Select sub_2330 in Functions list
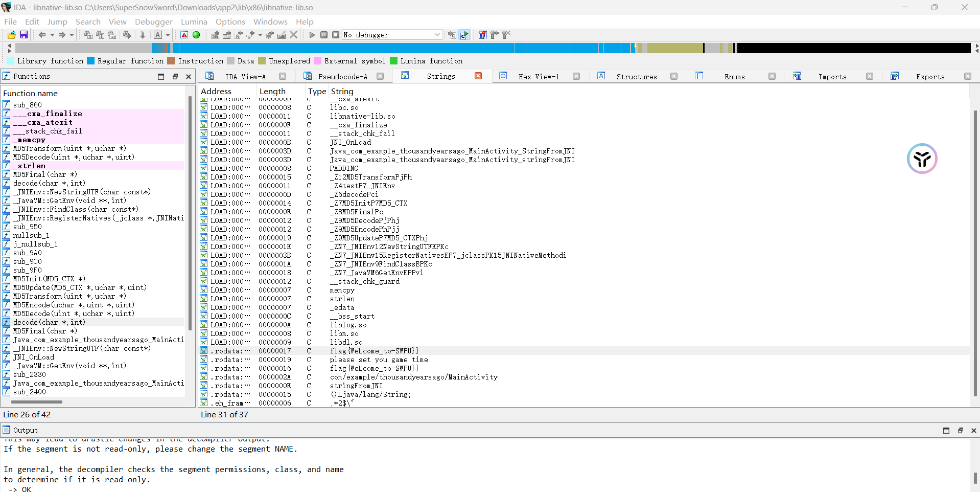 pyautogui.click(x=94, y=374)
